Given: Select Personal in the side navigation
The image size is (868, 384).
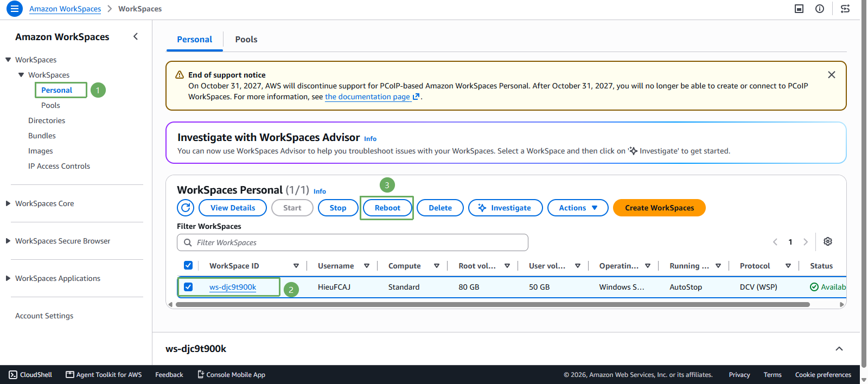Looking at the screenshot, I should [x=56, y=90].
